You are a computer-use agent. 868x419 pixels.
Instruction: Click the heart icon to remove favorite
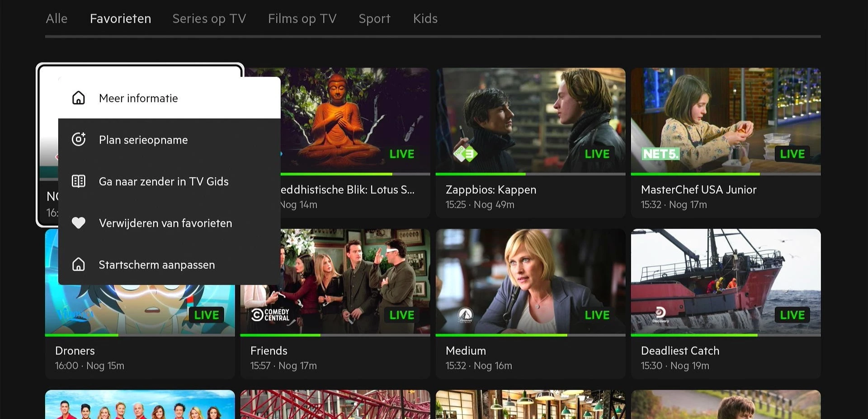click(x=79, y=223)
